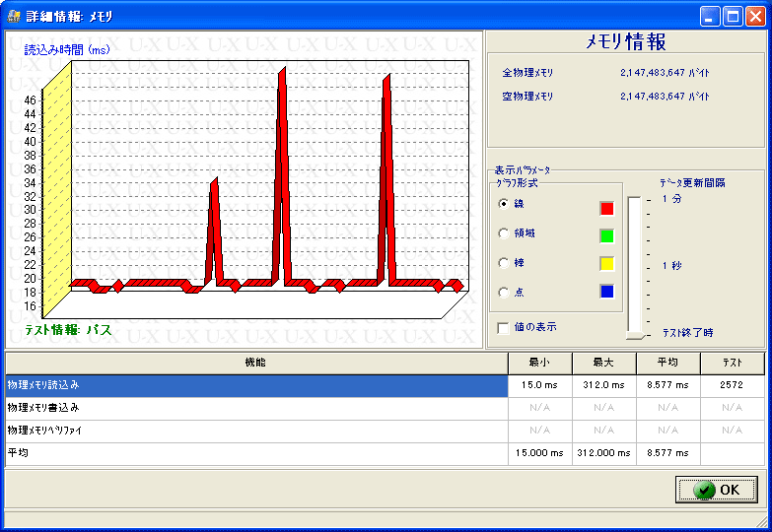
Task: Click the red color swatch beside 線
Action: coord(606,208)
